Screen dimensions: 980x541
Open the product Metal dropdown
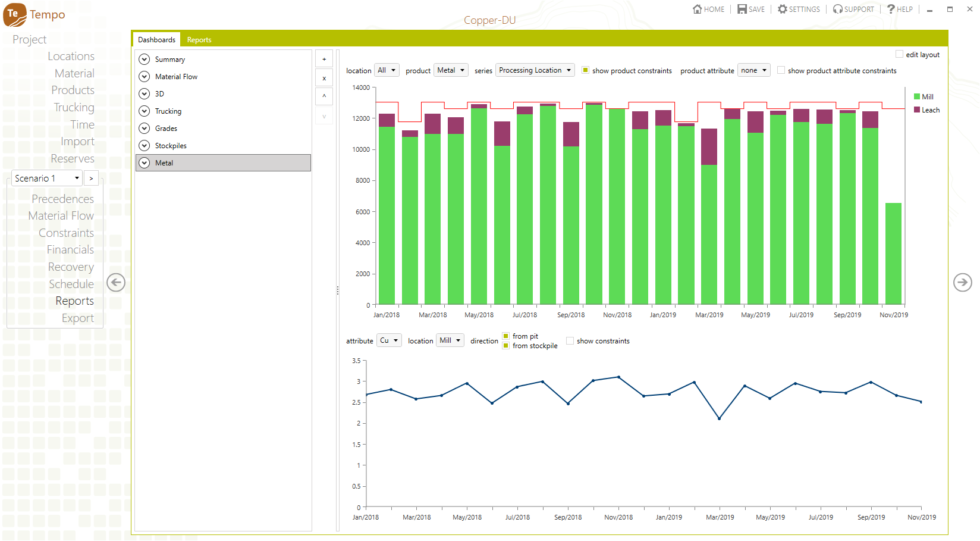click(x=451, y=70)
